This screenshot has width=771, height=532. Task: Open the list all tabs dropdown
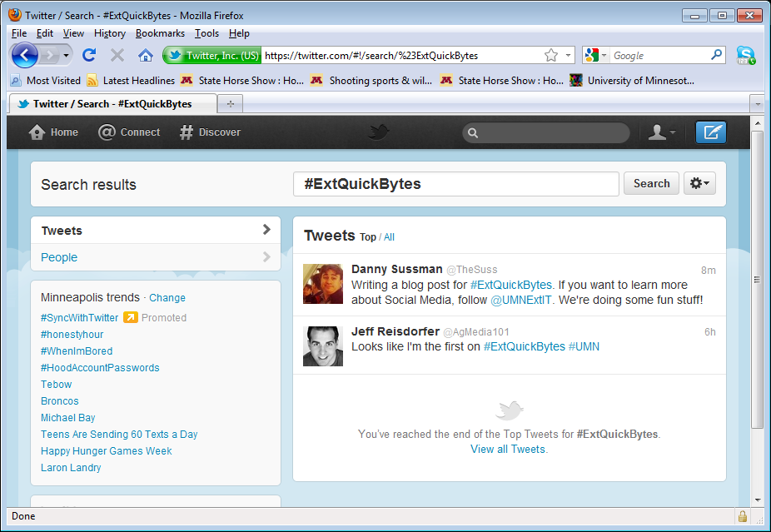[757, 104]
